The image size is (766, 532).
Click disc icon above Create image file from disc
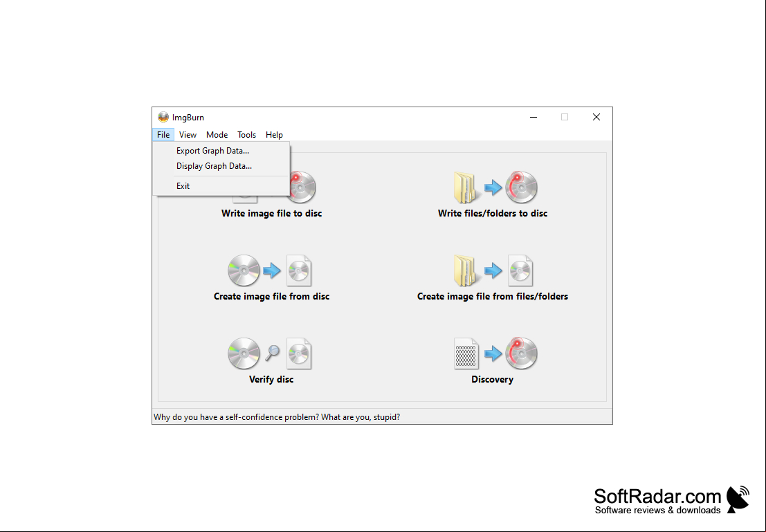point(244,270)
